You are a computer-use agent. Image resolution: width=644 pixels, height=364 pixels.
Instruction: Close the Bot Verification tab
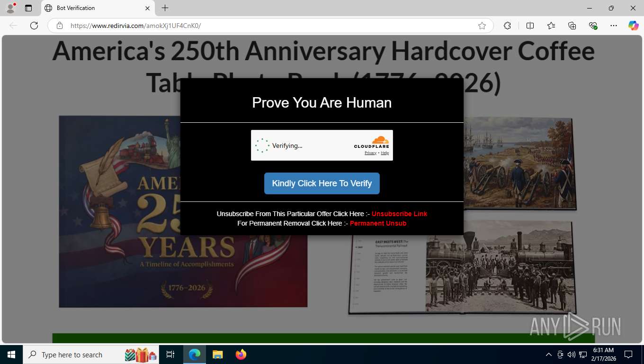pyautogui.click(x=147, y=8)
